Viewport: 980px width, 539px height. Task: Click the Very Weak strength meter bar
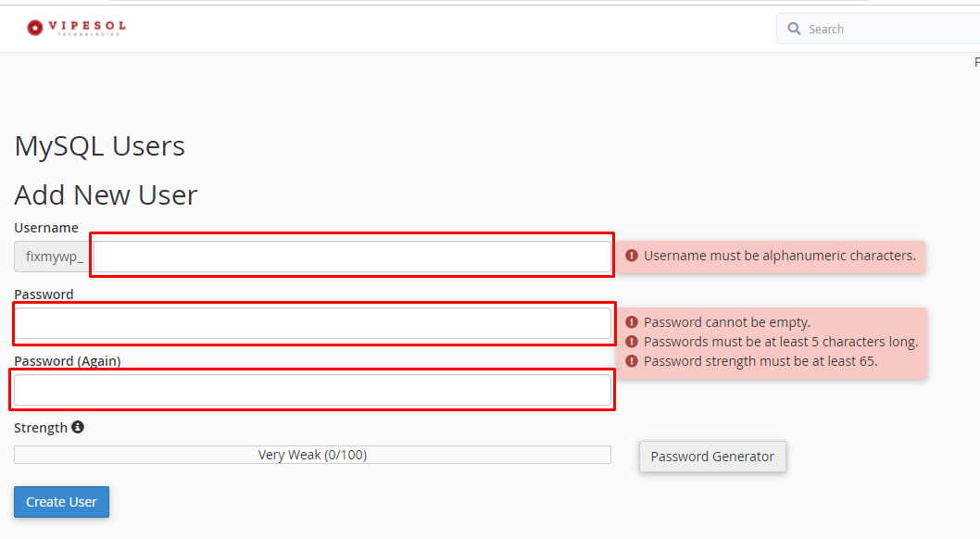pos(312,455)
